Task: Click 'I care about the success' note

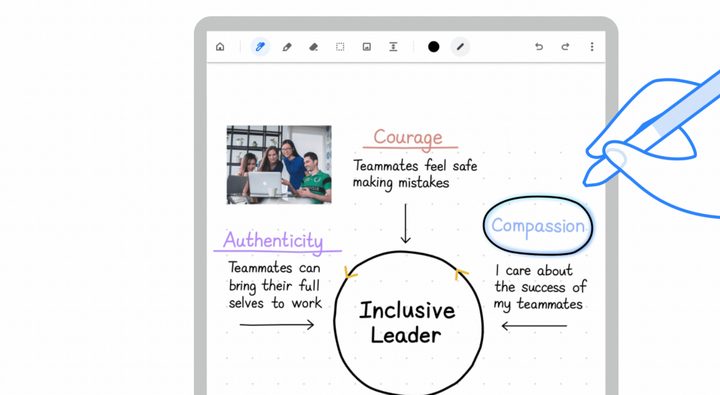Action: coord(540,288)
